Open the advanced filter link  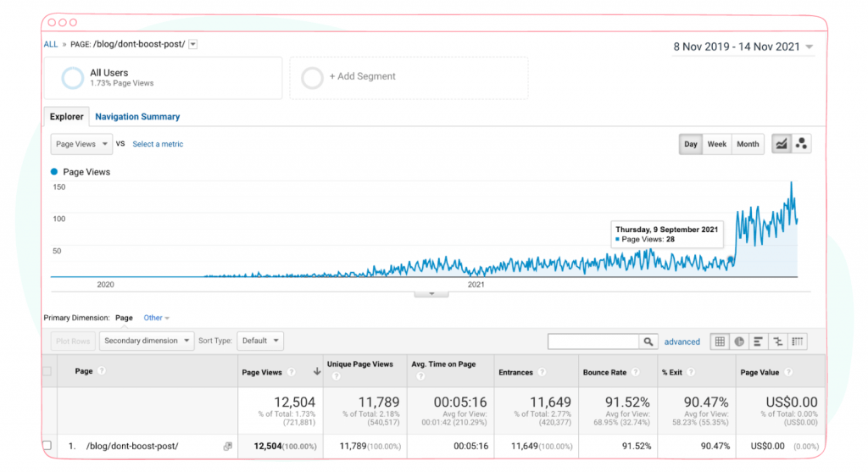(682, 342)
